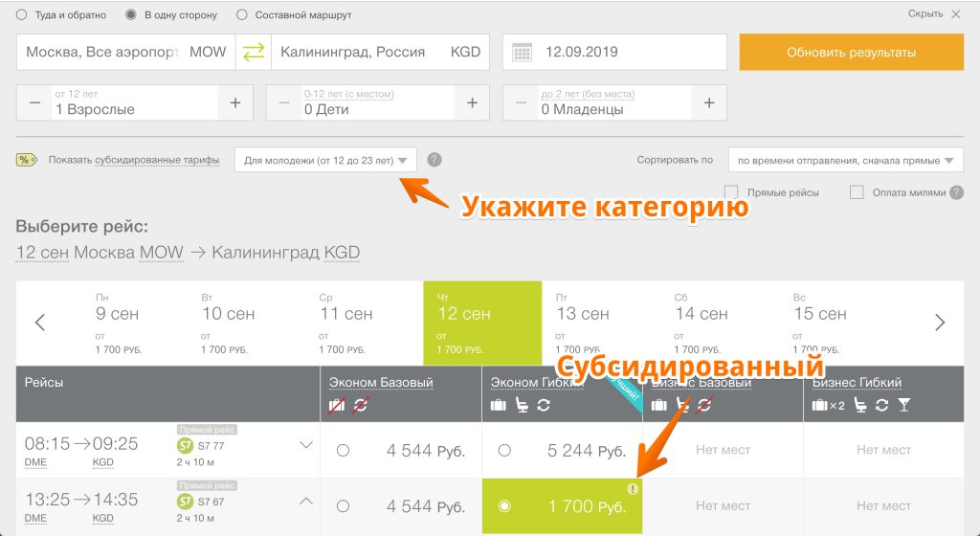
Task: Click Эконом Базовый fare header link
Action: pyautogui.click(x=381, y=382)
